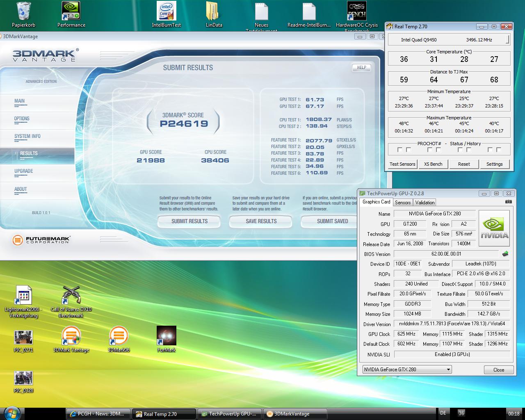Toggle first checkbox for core 3 status
This screenshot has height=420, width=525.
pyautogui.click(x=490, y=150)
